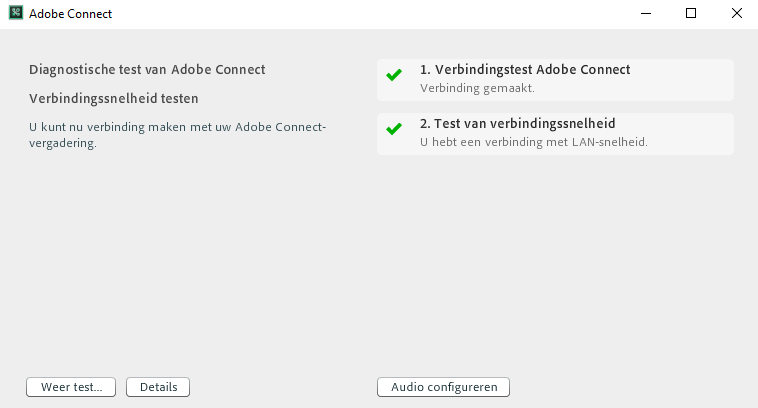Viewport: 758px width, 408px height.
Task: Minimize the Adobe Connect window
Action: pyautogui.click(x=645, y=14)
